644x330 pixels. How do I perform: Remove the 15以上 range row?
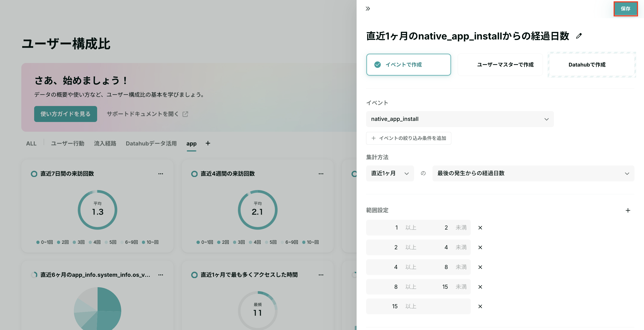click(480, 306)
